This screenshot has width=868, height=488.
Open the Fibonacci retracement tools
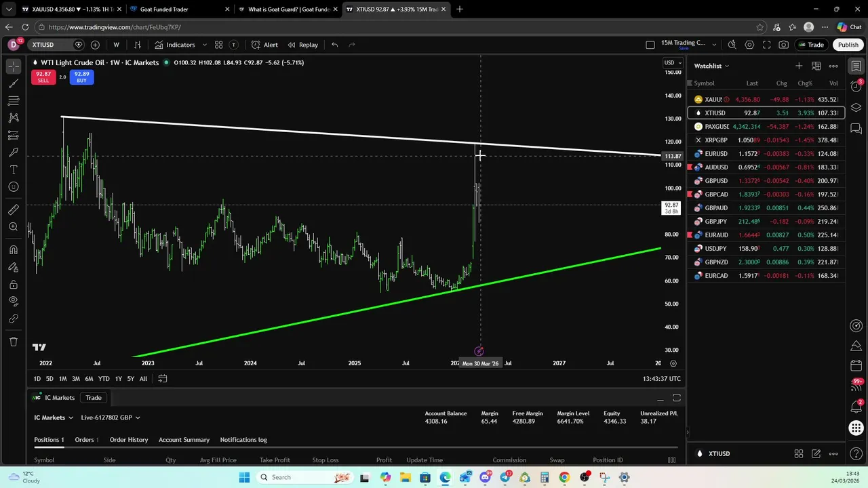point(14,101)
